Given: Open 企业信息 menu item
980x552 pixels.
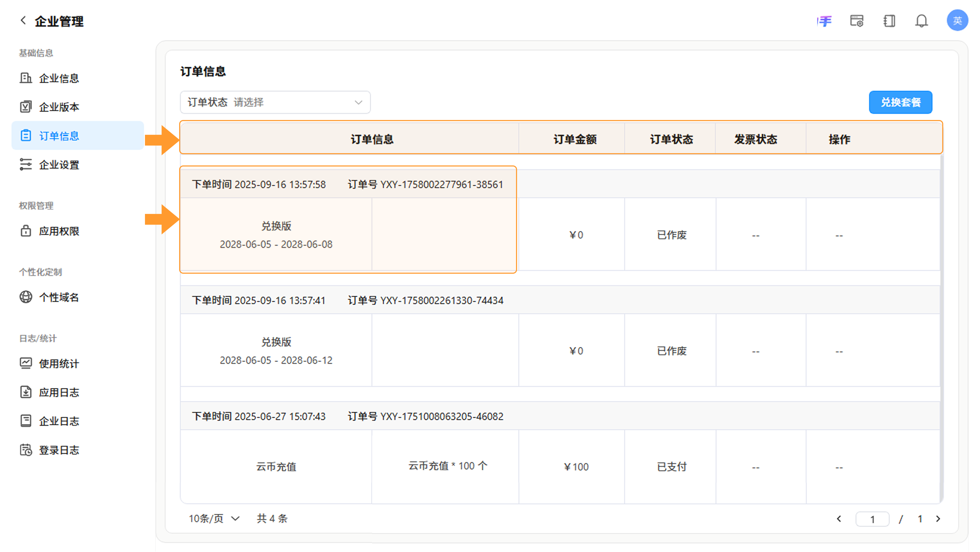Looking at the screenshot, I should click(x=78, y=78).
